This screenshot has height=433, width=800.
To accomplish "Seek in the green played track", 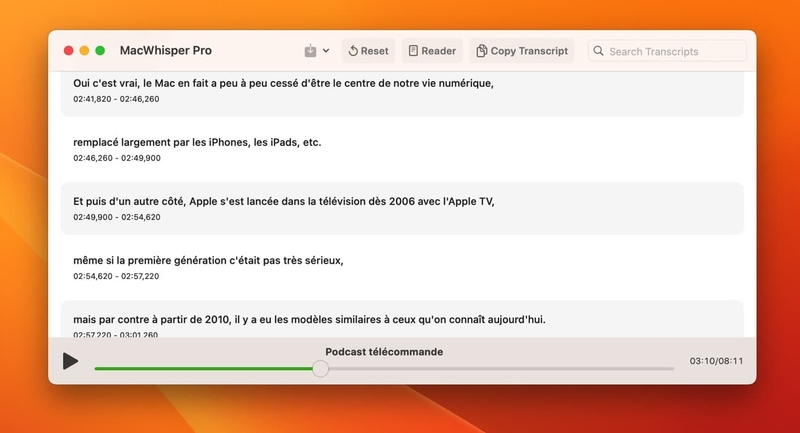I will click(x=203, y=368).
